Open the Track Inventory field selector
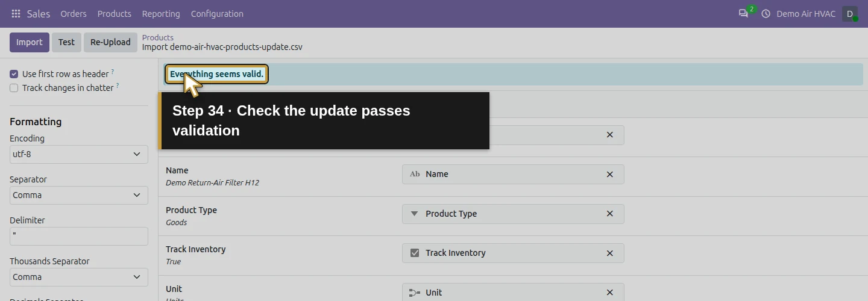This screenshot has height=301, width=868. [513, 253]
